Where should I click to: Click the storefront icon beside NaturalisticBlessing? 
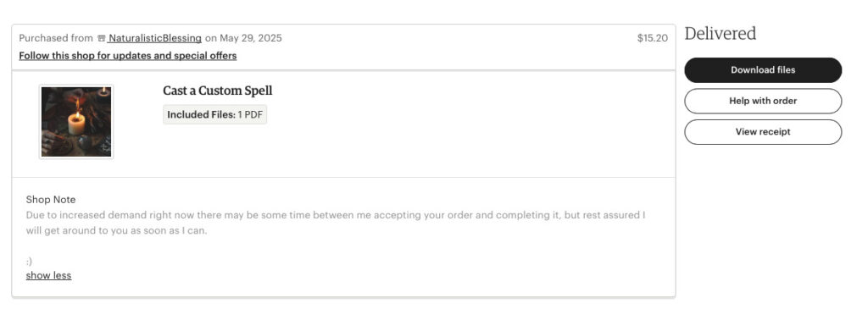click(x=102, y=39)
